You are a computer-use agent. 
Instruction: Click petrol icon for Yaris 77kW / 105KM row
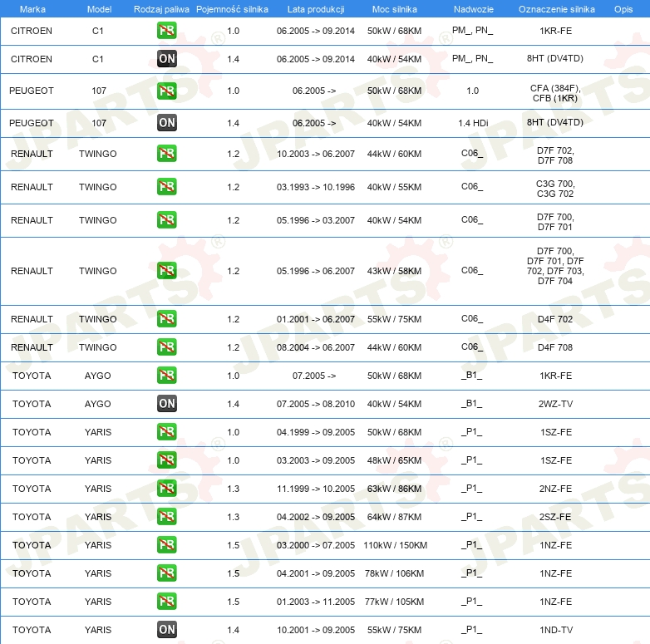coord(166,601)
